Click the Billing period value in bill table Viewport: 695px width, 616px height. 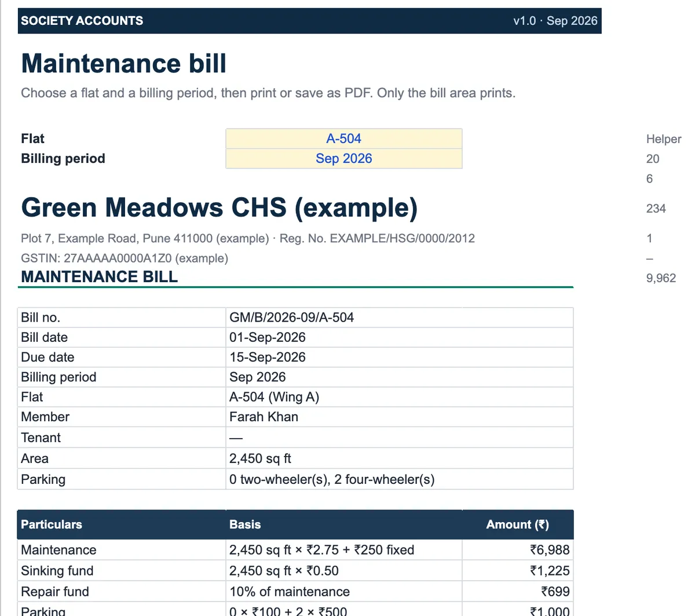(x=257, y=377)
